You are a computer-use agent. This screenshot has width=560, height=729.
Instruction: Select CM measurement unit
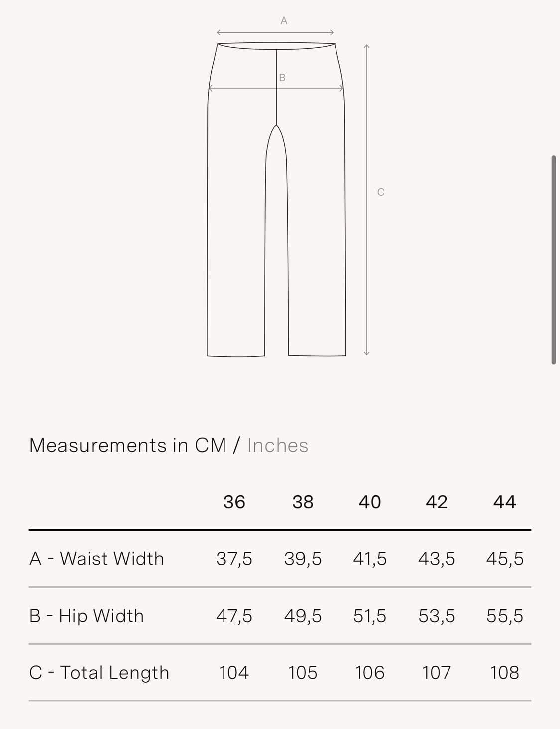click(210, 445)
